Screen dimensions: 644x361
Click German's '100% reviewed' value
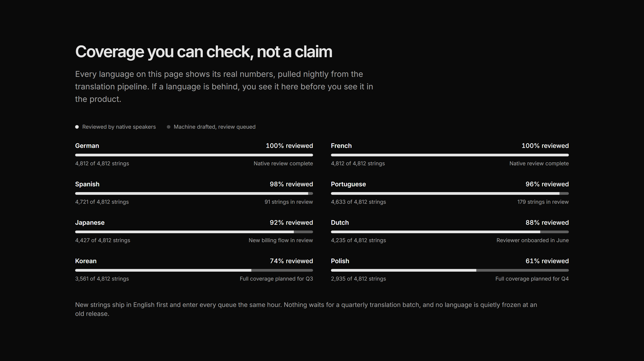pyautogui.click(x=289, y=146)
